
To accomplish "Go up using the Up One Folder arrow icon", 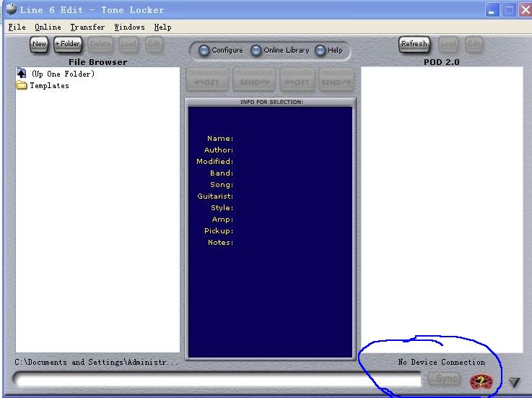I will tap(22, 73).
